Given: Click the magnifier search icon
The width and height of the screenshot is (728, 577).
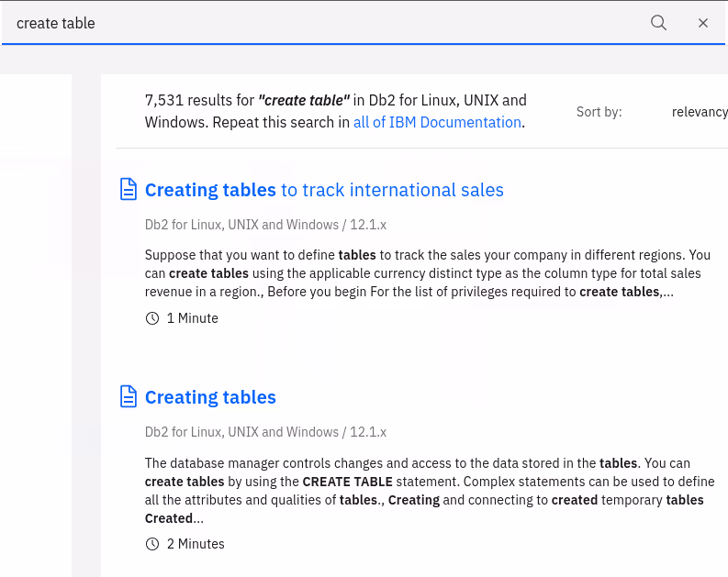Looking at the screenshot, I should (x=658, y=23).
